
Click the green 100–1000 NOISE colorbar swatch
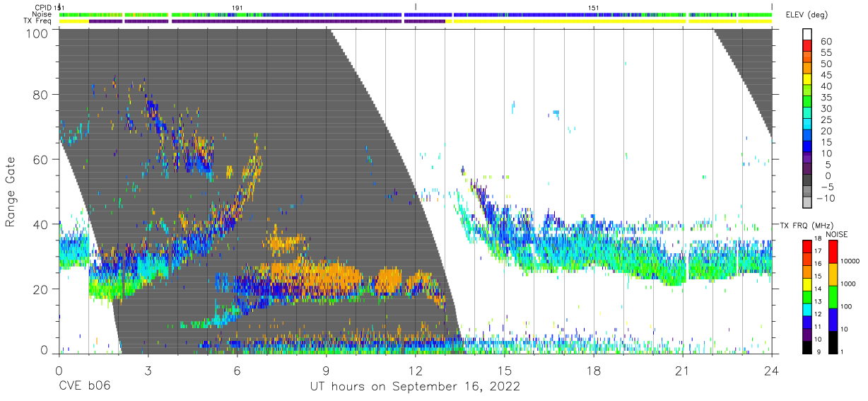tap(832, 296)
